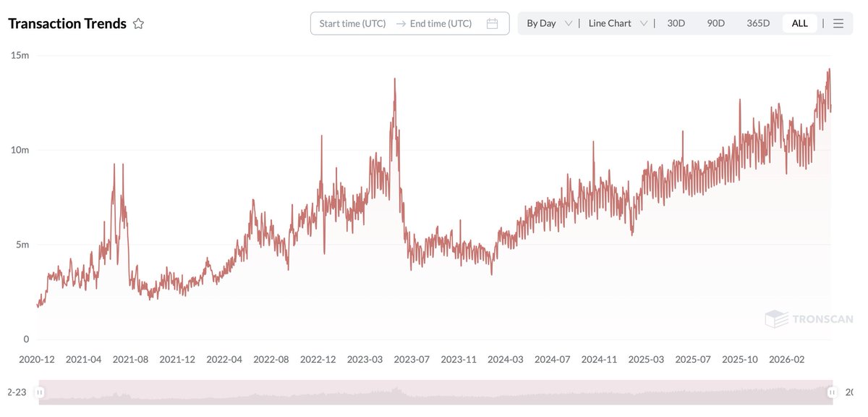Click the 2025-07 x-axis label

(x=693, y=359)
